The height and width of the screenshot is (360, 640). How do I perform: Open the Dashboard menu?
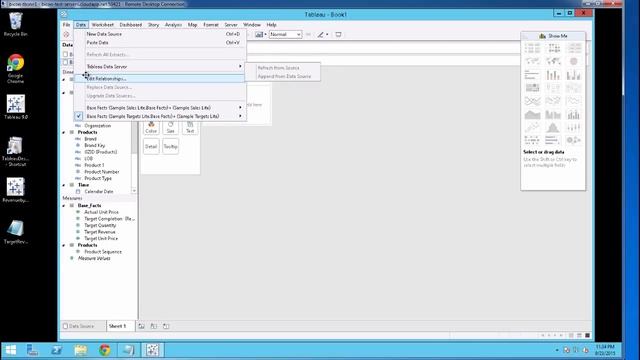click(x=131, y=25)
